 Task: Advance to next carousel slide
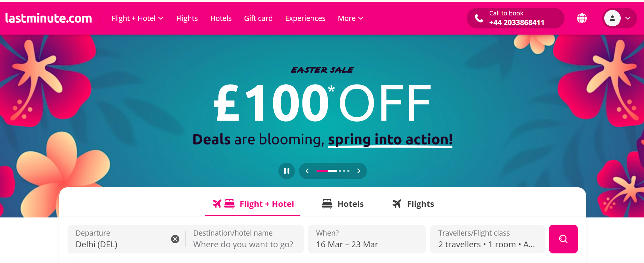click(359, 171)
